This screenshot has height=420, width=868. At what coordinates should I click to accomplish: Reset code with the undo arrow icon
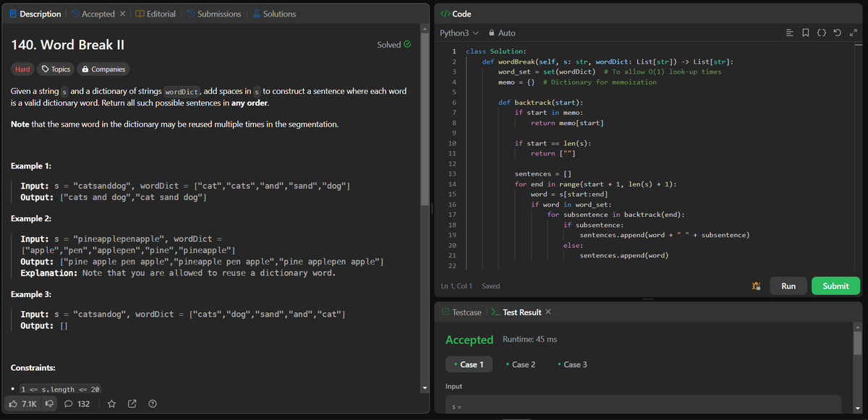pos(838,33)
